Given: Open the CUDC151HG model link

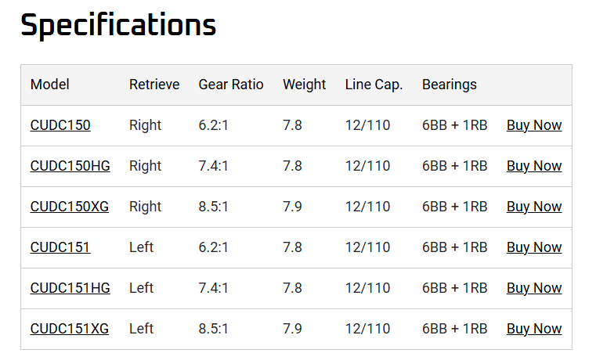Looking at the screenshot, I should pyautogui.click(x=70, y=288).
